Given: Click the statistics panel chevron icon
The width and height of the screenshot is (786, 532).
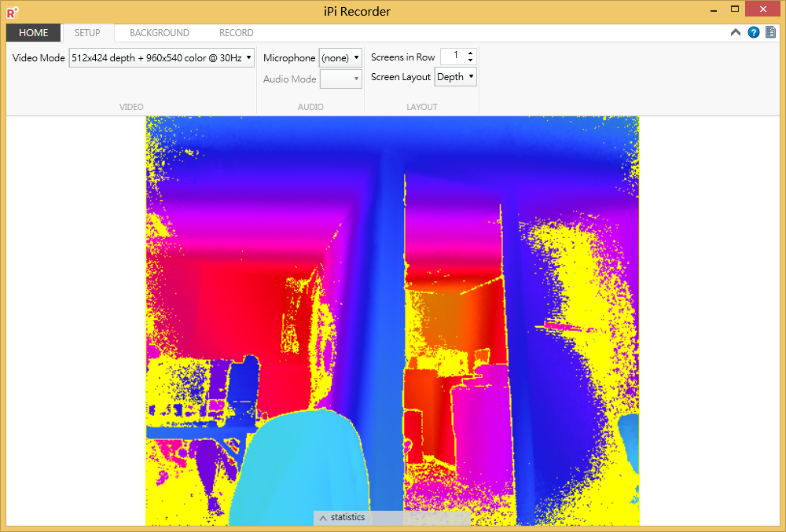Looking at the screenshot, I should (x=323, y=518).
